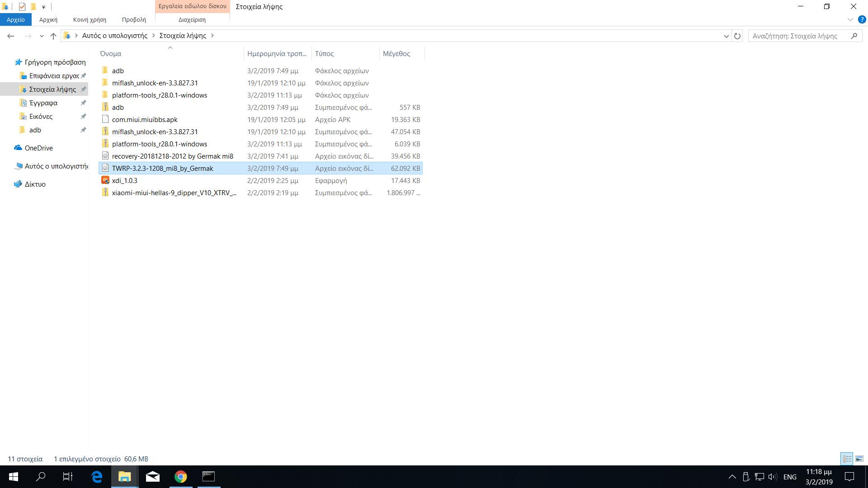Image resolution: width=868 pixels, height=488 pixels.
Task: Click the xdi_1.0.3 application icon
Action: coord(105,180)
